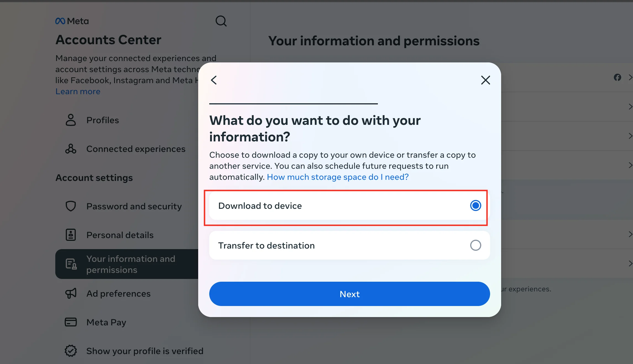Click the Personal details card icon
The image size is (633, 364).
[71, 234]
